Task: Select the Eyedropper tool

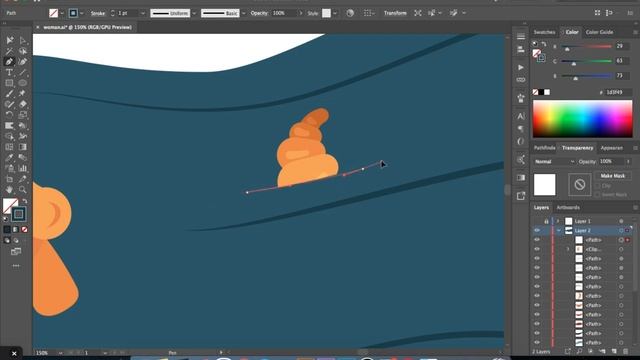Action: click(x=9, y=158)
